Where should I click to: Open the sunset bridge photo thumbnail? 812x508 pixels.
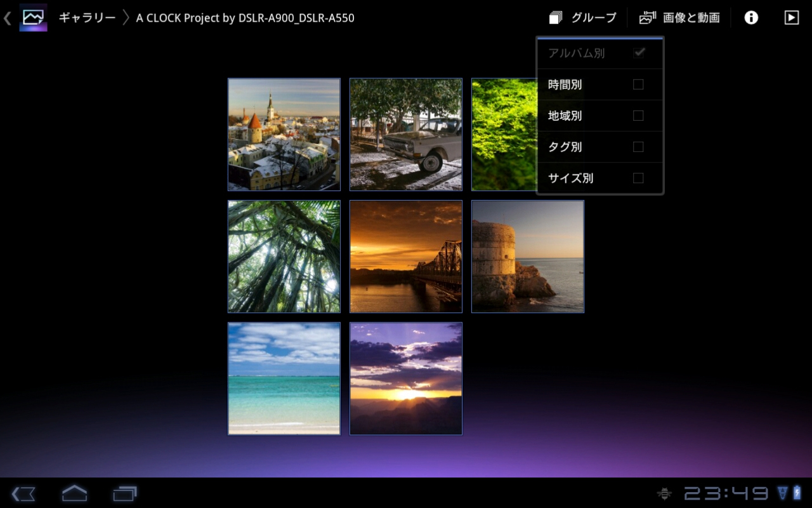[x=405, y=257]
